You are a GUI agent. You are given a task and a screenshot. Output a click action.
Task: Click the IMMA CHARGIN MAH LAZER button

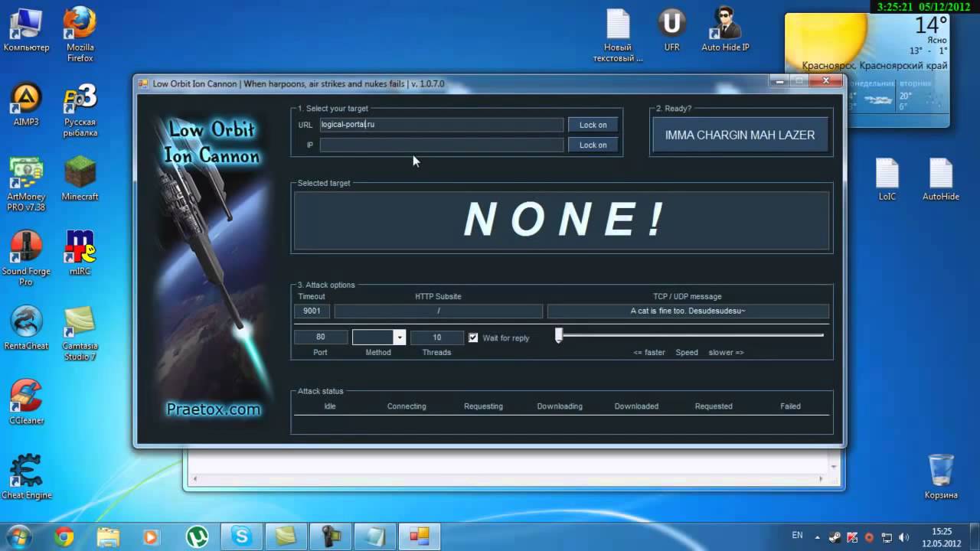pos(740,135)
